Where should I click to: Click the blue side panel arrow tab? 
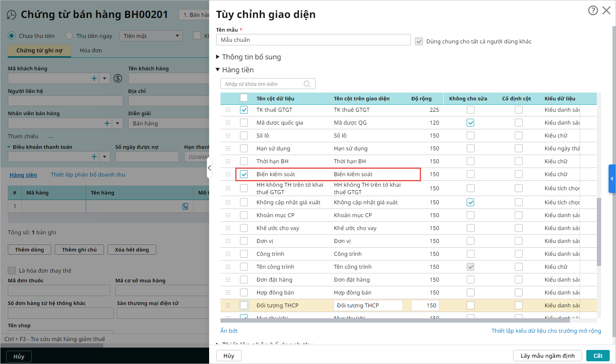tap(612, 178)
